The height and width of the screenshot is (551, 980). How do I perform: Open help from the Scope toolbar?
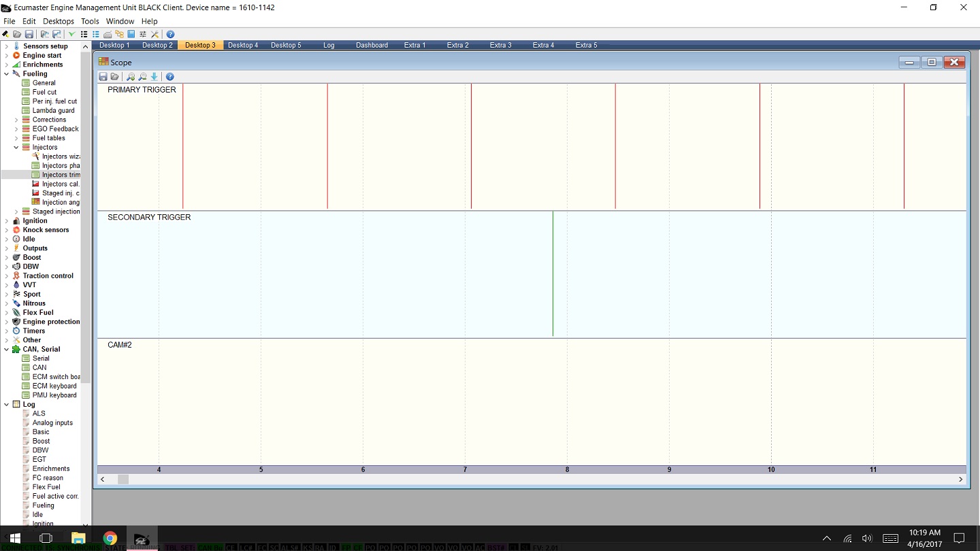click(x=170, y=77)
